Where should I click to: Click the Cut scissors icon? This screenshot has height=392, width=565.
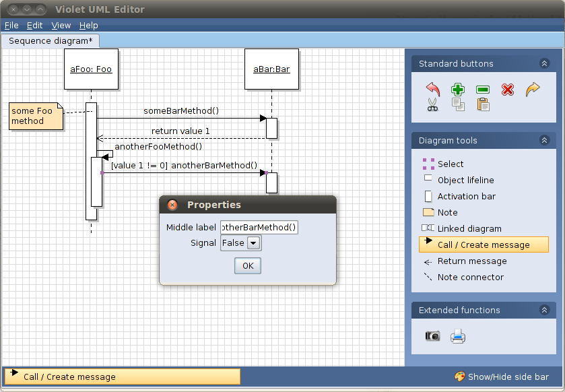433,104
